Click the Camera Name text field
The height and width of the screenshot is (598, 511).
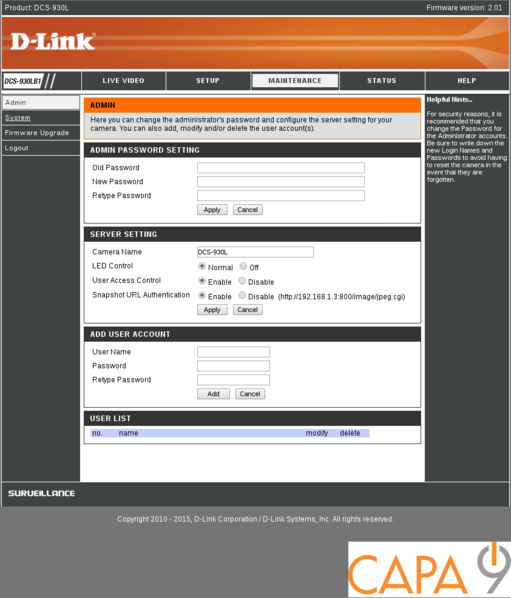(x=255, y=252)
